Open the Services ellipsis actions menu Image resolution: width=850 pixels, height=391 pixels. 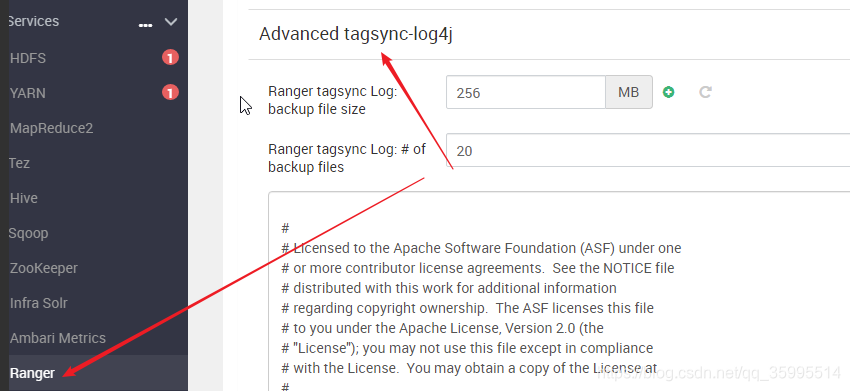point(145,25)
